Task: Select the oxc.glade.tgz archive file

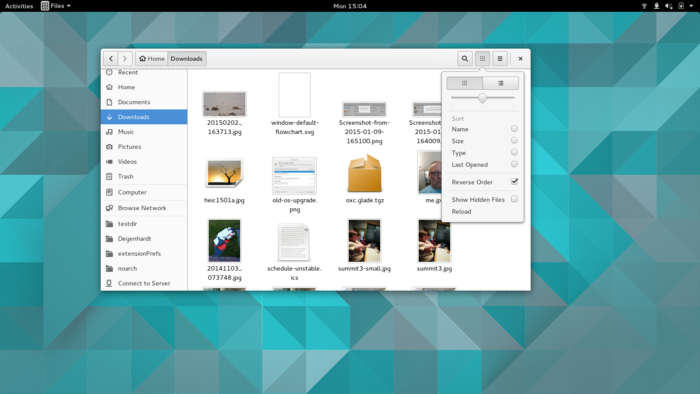Action: point(365,178)
